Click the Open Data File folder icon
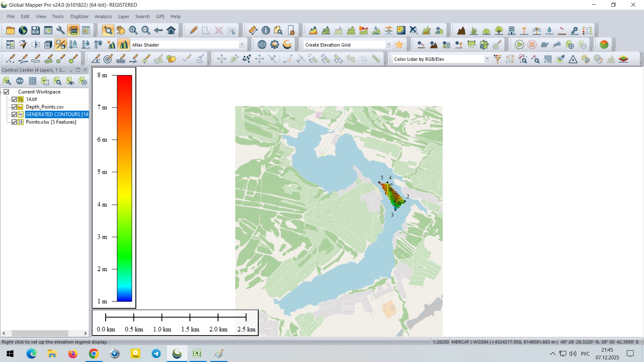The height and width of the screenshot is (362, 644). pyautogui.click(x=10, y=31)
